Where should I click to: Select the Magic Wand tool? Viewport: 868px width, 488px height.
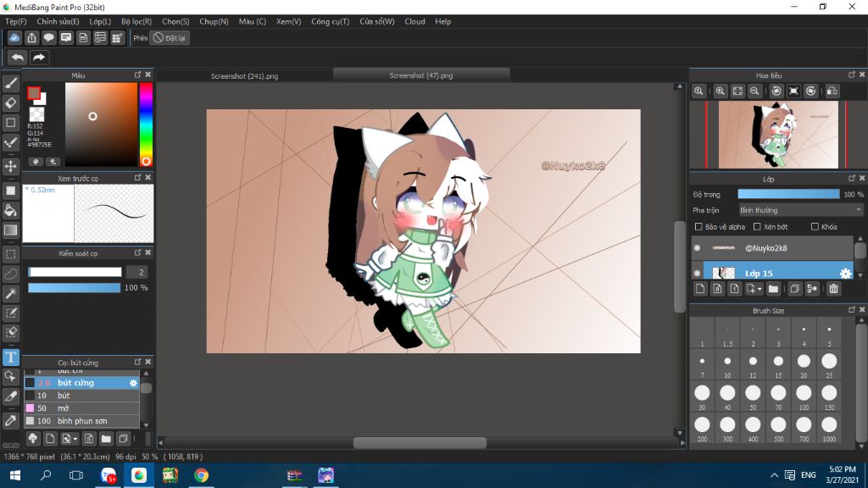tap(10, 294)
